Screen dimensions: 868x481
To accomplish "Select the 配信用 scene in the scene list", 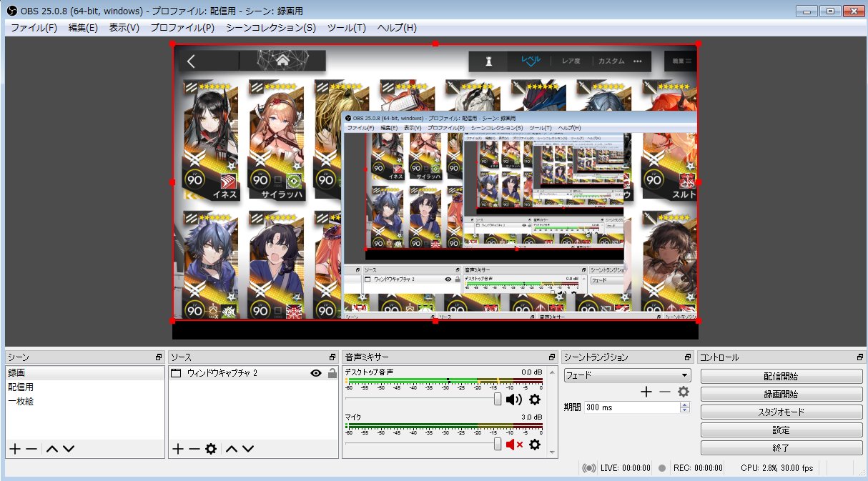I will (x=85, y=387).
